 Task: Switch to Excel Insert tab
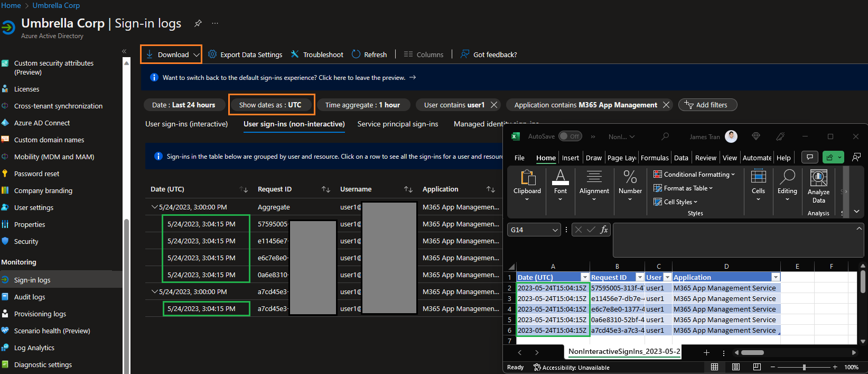point(570,158)
